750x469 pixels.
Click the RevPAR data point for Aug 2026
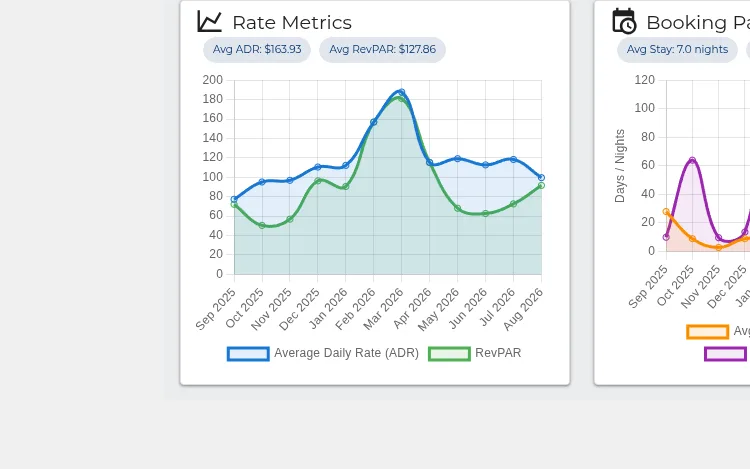tap(541, 185)
